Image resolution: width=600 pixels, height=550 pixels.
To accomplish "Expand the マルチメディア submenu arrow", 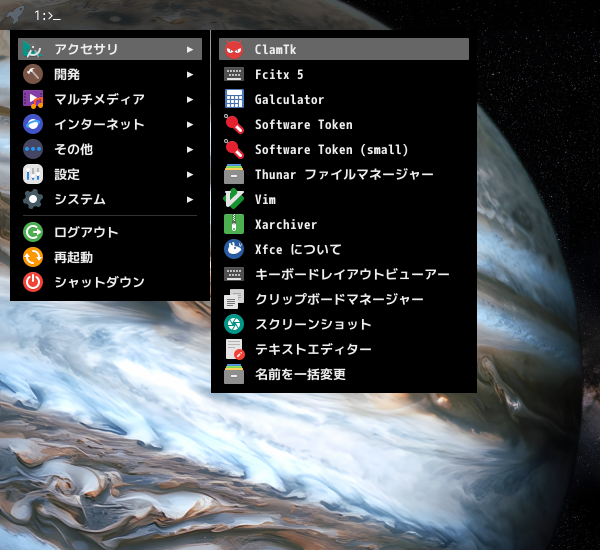I will (190, 100).
